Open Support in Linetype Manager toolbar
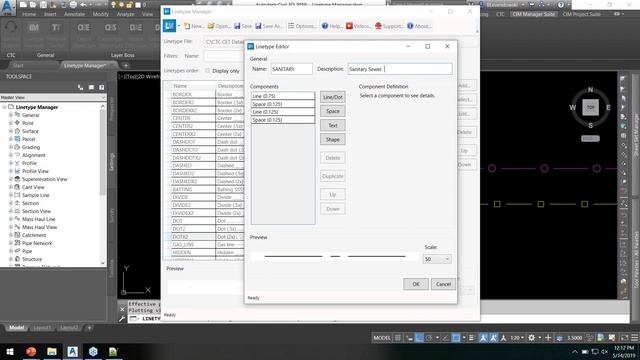Viewport: 640px width, 360px height. point(389,26)
